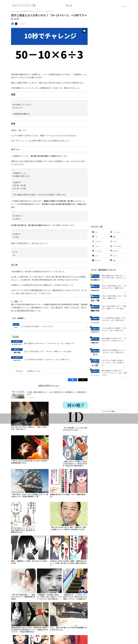Click the カテゴリー一覧 sidebar heading
This screenshot has height=644, width=138.
pos(97,227)
